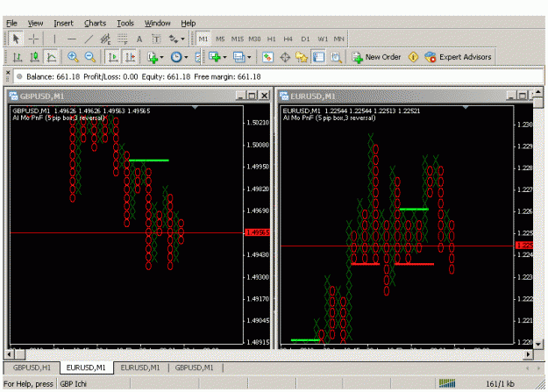Click horizontal scrollbar right arrow
Viewport: 548px width, 392px height.
[528, 354]
